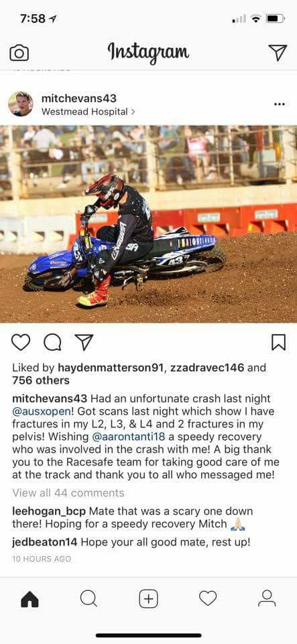The width and height of the screenshot is (297, 644).
Task: Like the post with heart icon
Action: tap(21, 342)
